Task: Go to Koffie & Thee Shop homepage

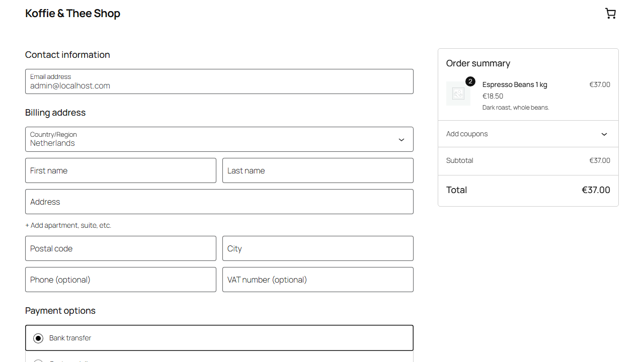Action: tap(73, 14)
